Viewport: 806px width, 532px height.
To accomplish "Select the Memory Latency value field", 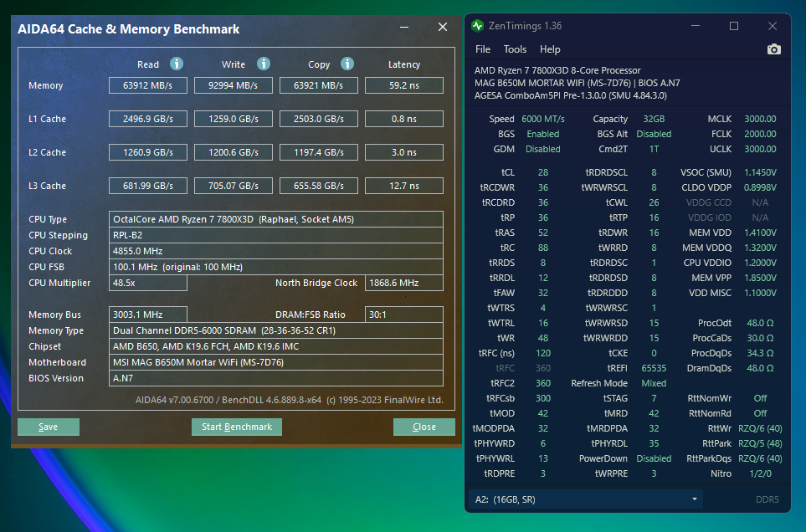I will (x=403, y=85).
